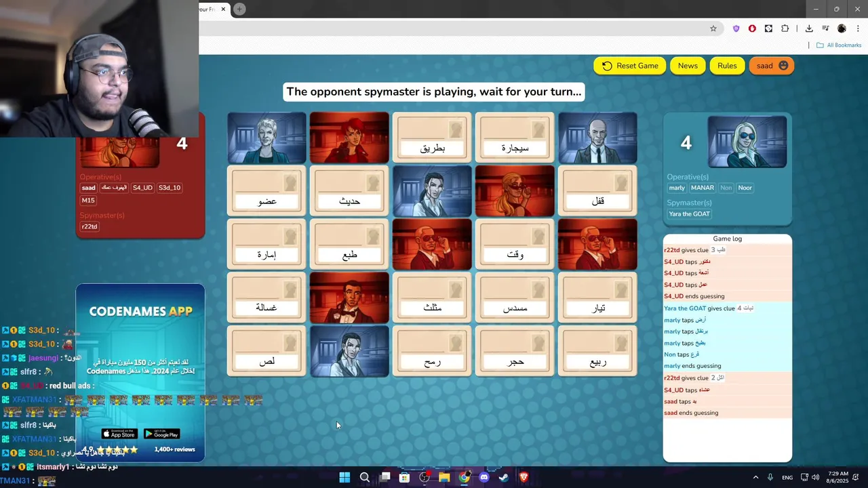Click the microphone tray icon
This screenshot has width=868, height=488.
click(x=770, y=477)
